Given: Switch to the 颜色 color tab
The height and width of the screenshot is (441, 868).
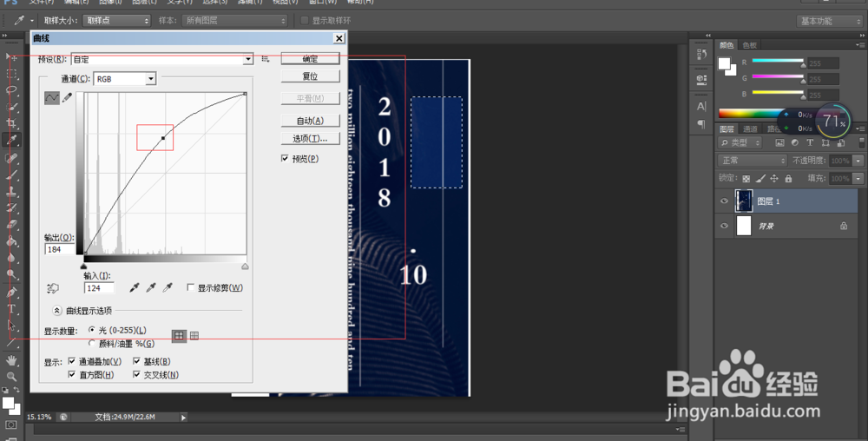Looking at the screenshot, I should point(727,45).
